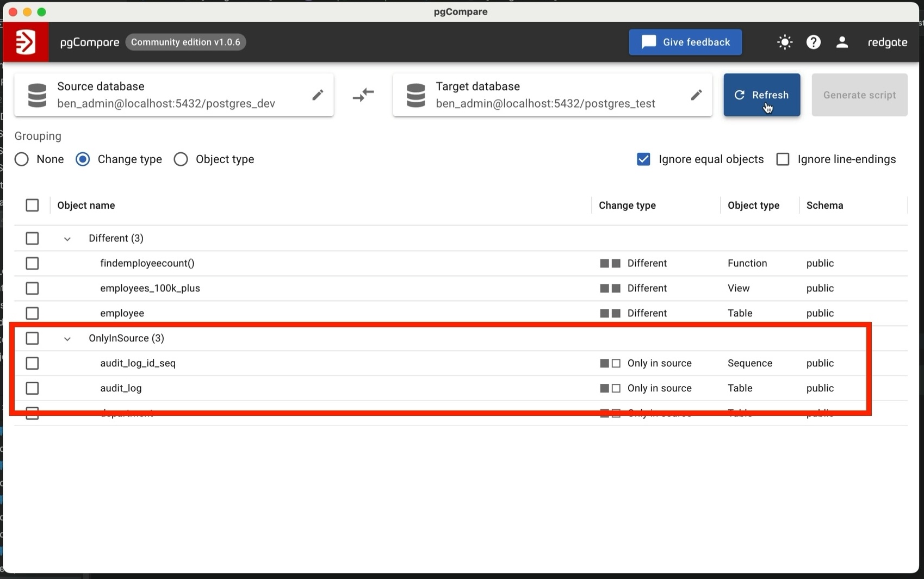Tick the select-all header checkbox
The width and height of the screenshot is (924, 579).
click(x=32, y=206)
